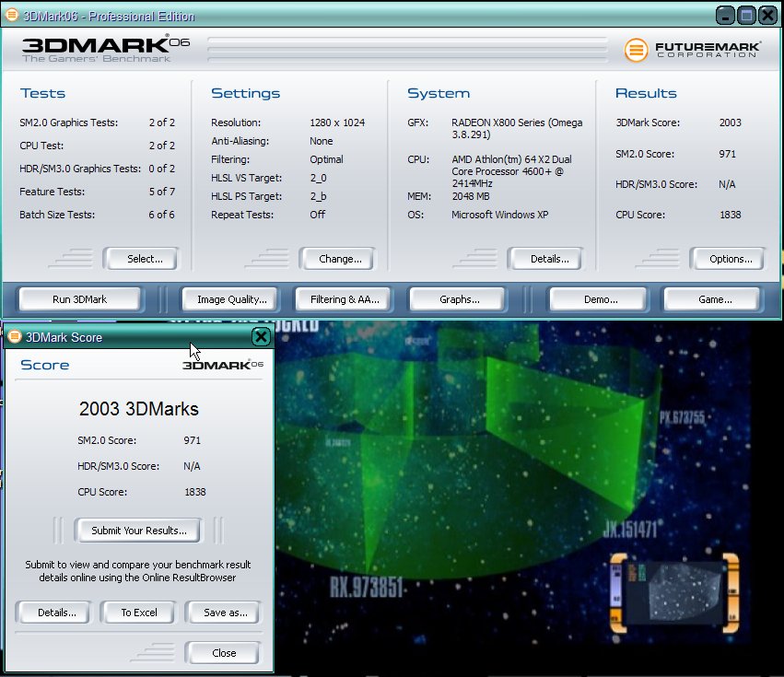Minimize the 3DMark06 main window
This screenshot has height=677, width=784.
(725, 16)
